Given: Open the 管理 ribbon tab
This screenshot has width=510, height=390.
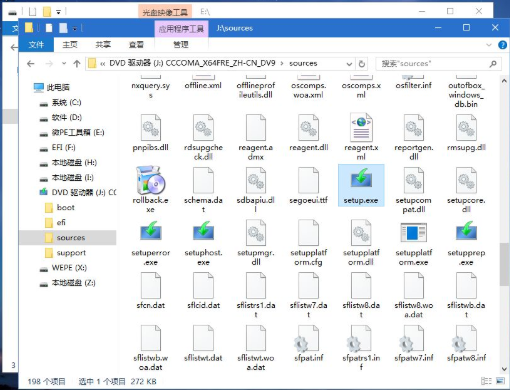Looking at the screenshot, I should (x=181, y=45).
